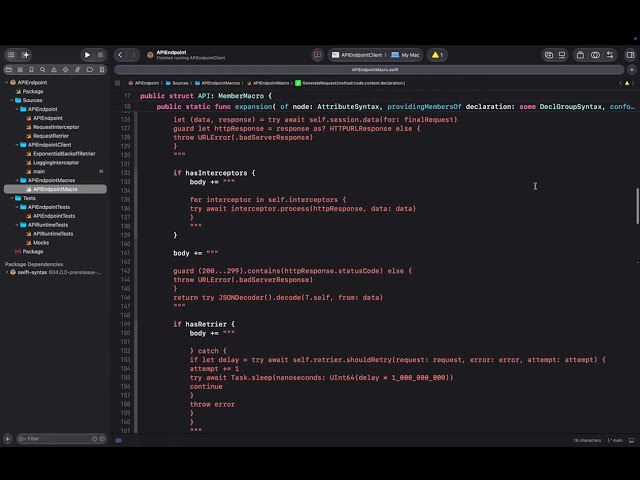This screenshot has height=480, width=640.
Task: Open the bottom Package manifest file
Action: pyautogui.click(x=29, y=251)
